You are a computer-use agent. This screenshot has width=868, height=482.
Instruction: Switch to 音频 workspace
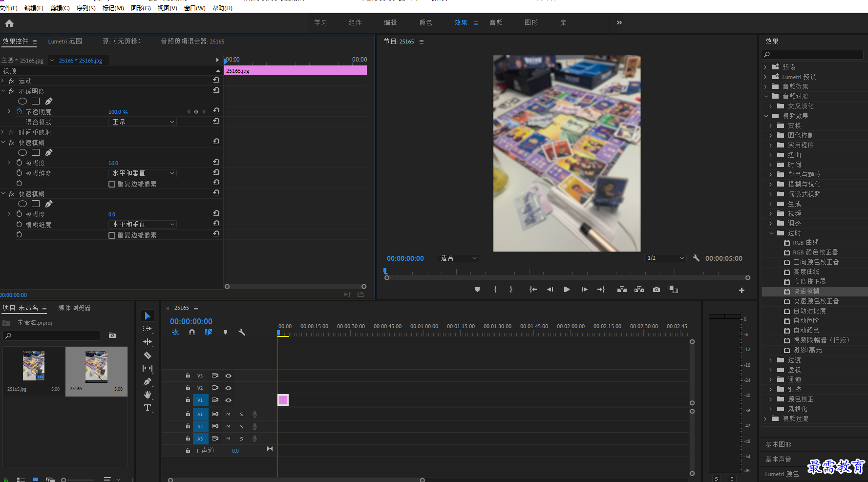496,22
